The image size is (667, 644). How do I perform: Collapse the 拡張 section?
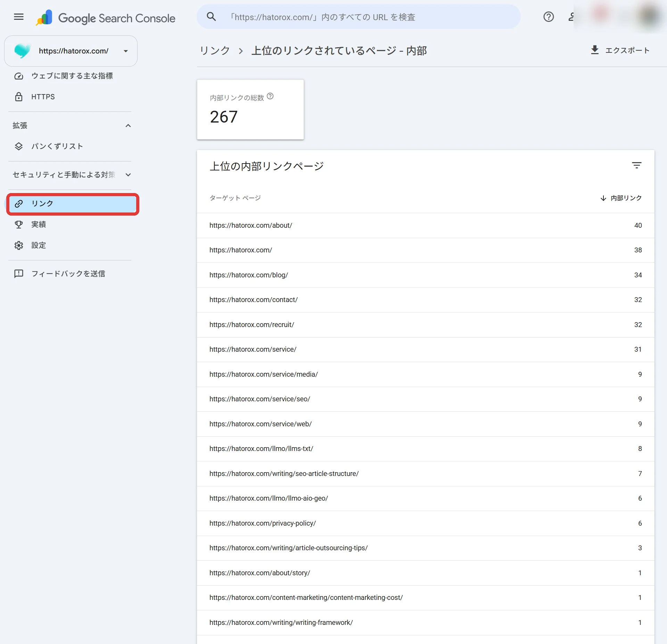(128, 126)
